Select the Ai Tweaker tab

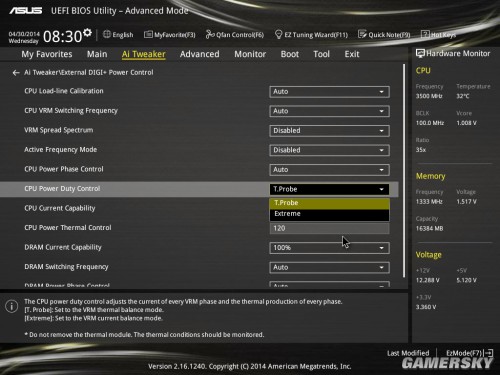click(144, 54)
